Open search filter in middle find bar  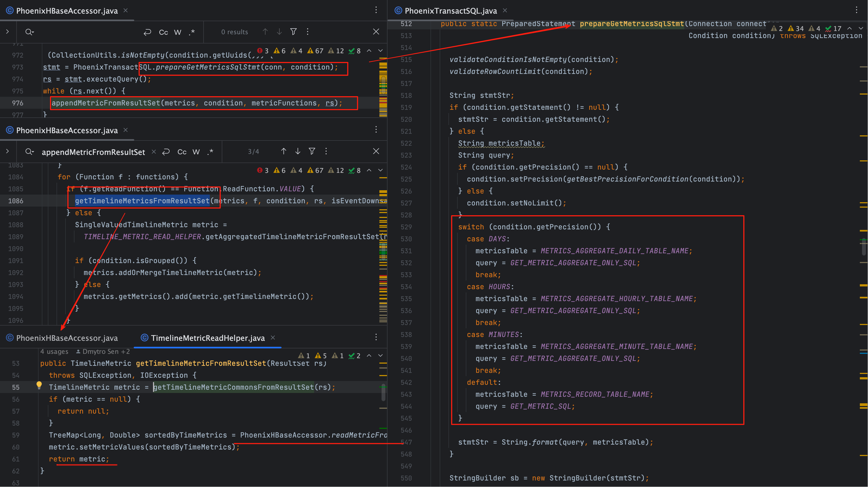312,151
